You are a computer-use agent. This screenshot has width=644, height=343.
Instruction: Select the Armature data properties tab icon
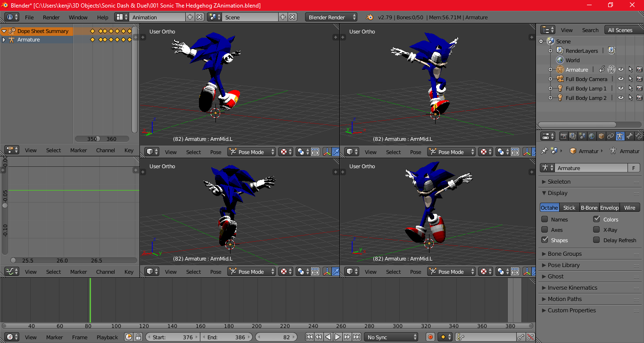click(x=620, y=136)
